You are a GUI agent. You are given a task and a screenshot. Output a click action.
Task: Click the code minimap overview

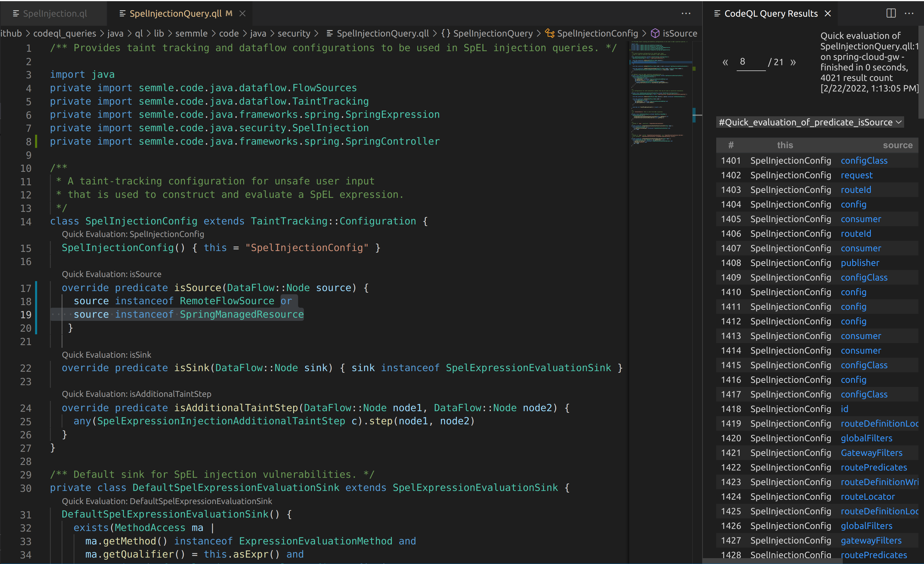[660, 94]
